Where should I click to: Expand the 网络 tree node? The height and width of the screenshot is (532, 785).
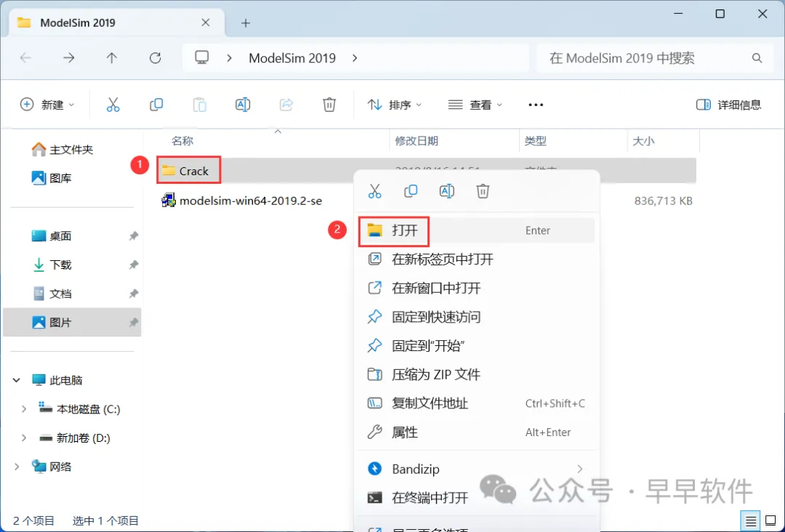coord(17,467)
